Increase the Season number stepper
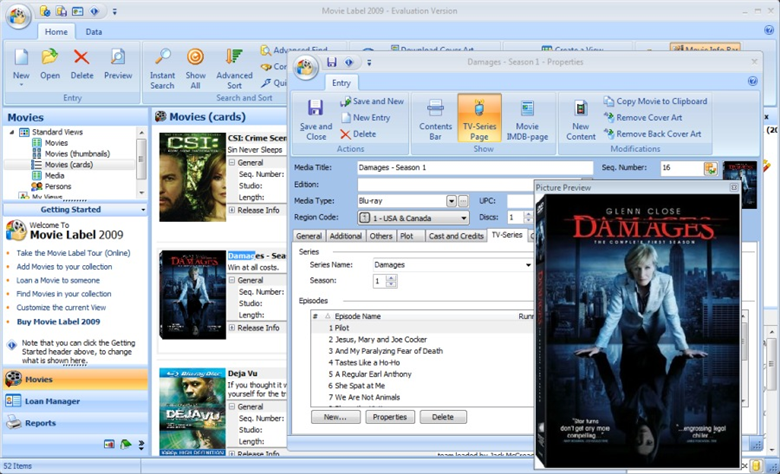Screen dimensions: 780x474 point(391,278)
